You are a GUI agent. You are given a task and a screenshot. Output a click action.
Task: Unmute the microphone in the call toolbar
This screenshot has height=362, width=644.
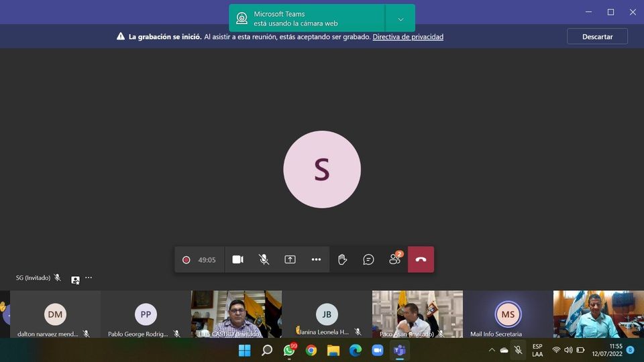tap(264, 259)
